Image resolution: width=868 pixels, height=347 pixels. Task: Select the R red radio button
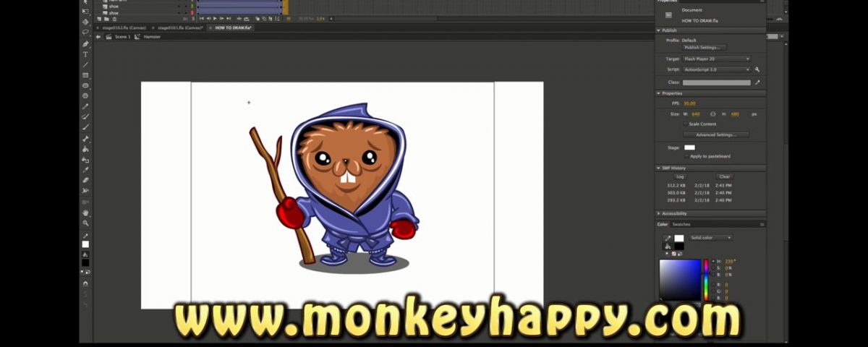pos(713,285)
